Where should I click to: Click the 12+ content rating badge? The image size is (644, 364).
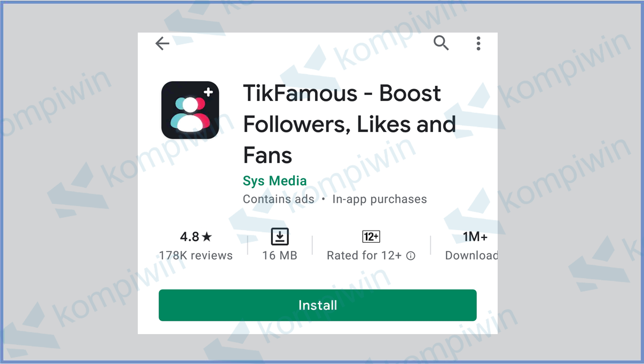371,236
